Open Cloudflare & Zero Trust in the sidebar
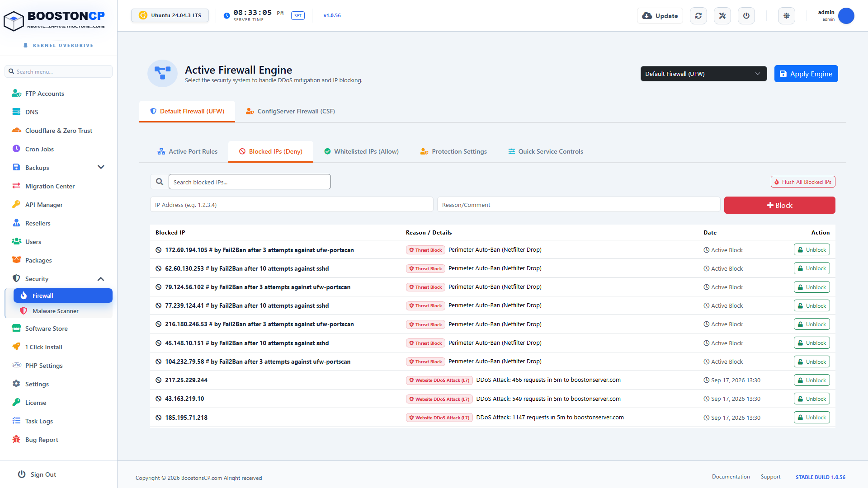The width and height of the screenshot is (868, 488). pyautogui.click(x=59, y=131)
